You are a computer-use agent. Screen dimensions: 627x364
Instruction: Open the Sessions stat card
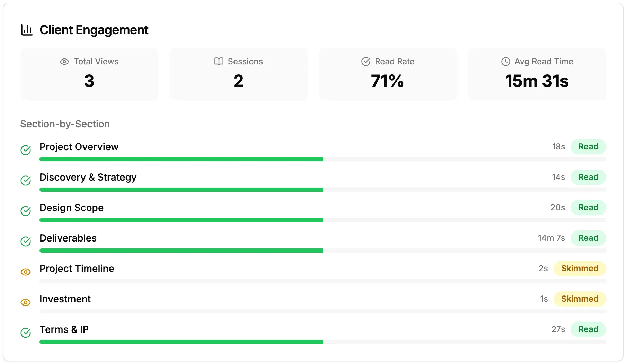[x=238, y=74]
